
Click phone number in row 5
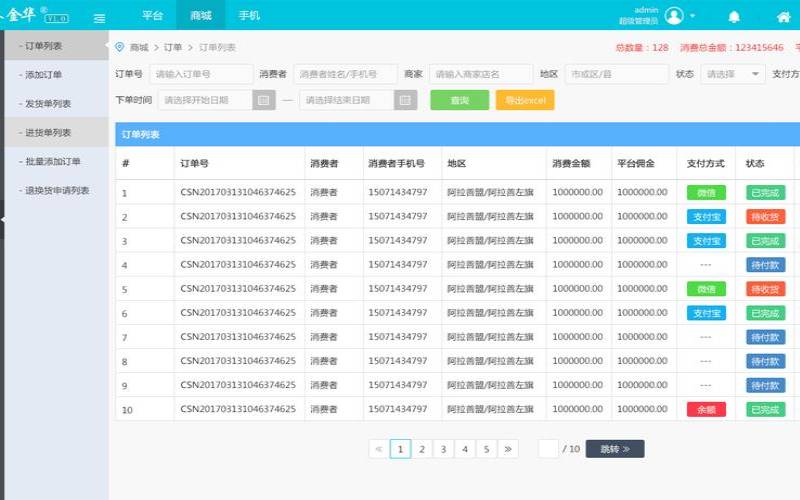[398, 289]
